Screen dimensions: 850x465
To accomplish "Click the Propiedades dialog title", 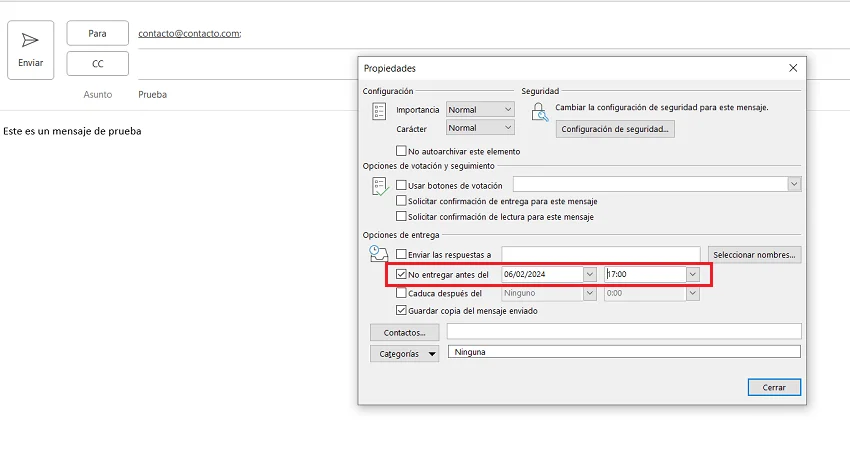I will tap(390, 68).
